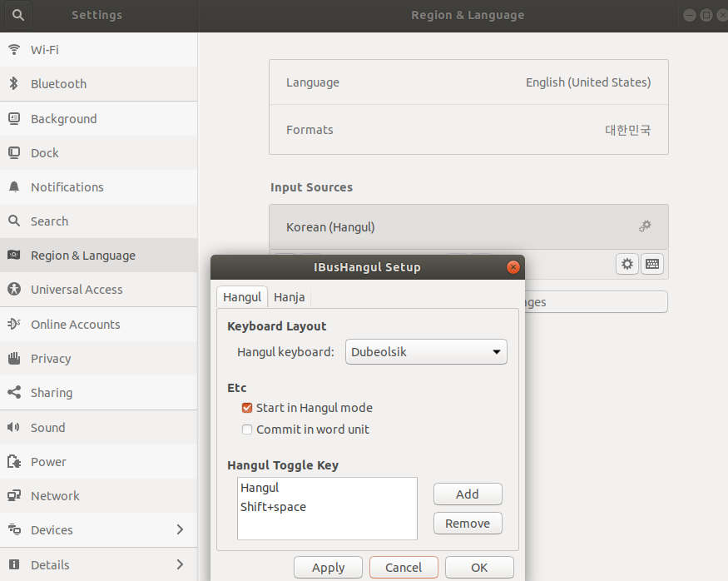This screenshot has width=728, height=581.
Task: Open Network settings label
Action: point(55,496)
